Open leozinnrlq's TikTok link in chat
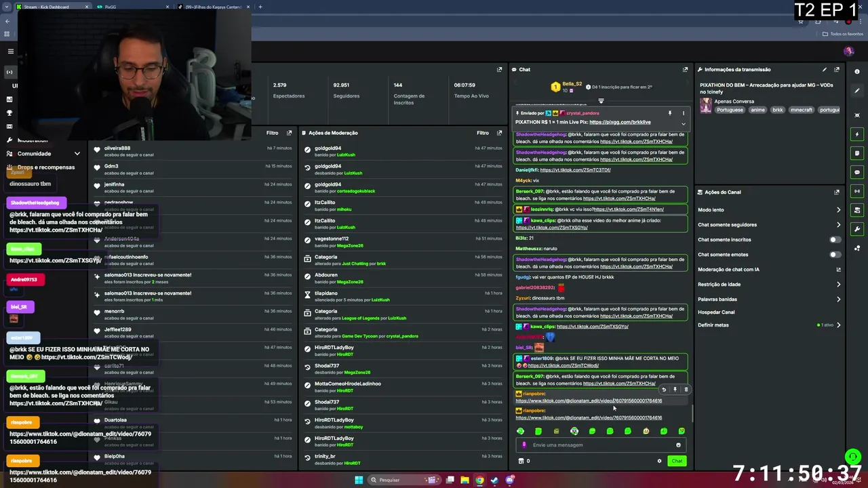 click(628, 209)
